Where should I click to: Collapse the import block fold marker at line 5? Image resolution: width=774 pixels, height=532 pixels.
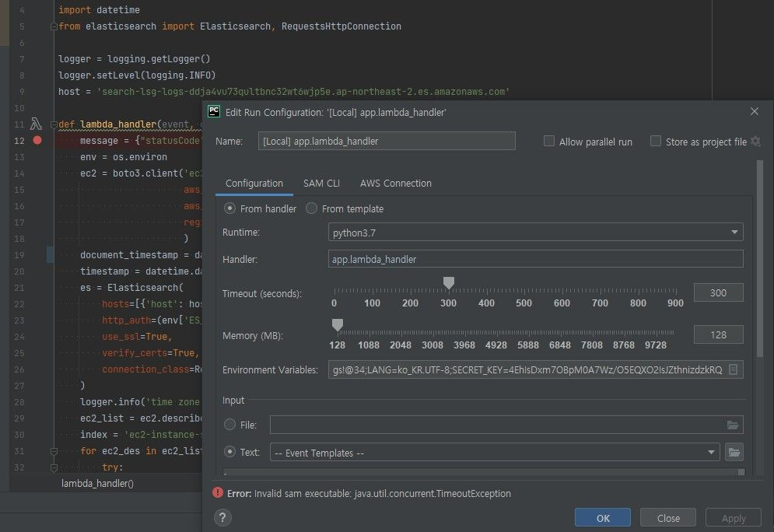pyautogui.click(x=54, y=26)
